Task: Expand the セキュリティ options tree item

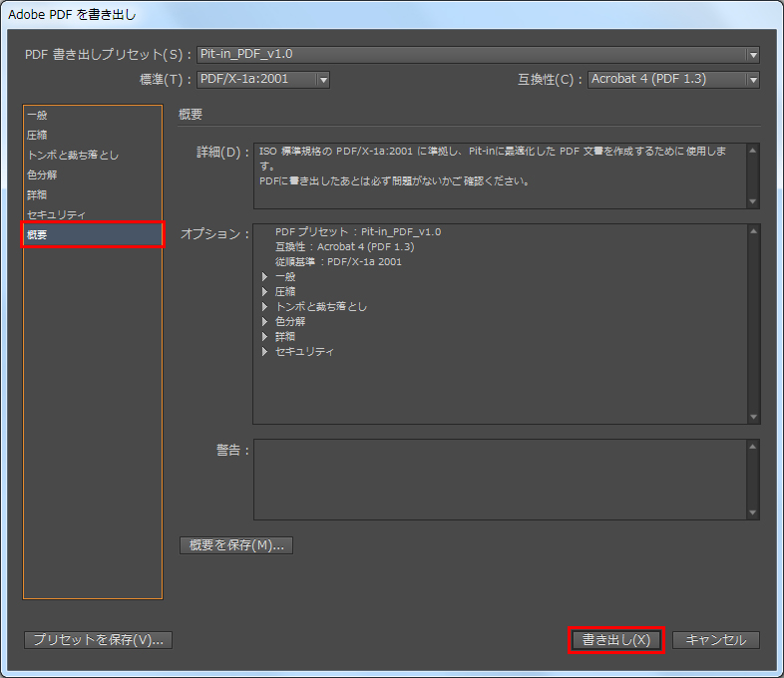Action: [x=264, y=352]
